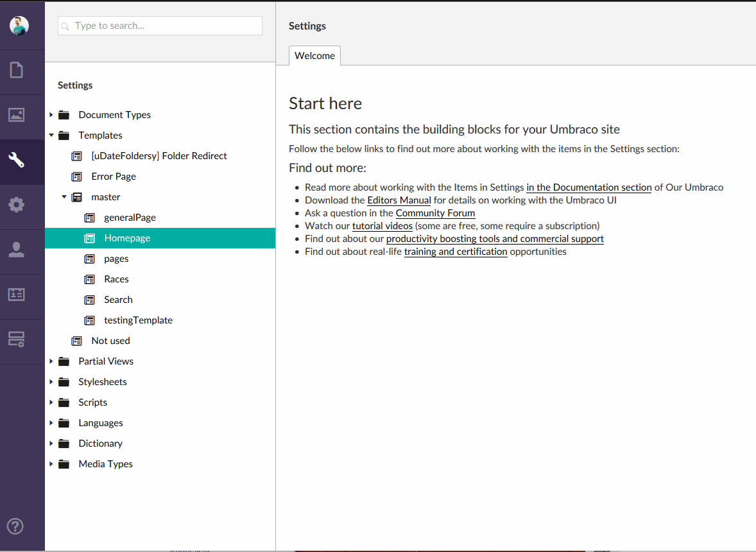
Task: Open the Media section icon
Action: pos(17,115)
